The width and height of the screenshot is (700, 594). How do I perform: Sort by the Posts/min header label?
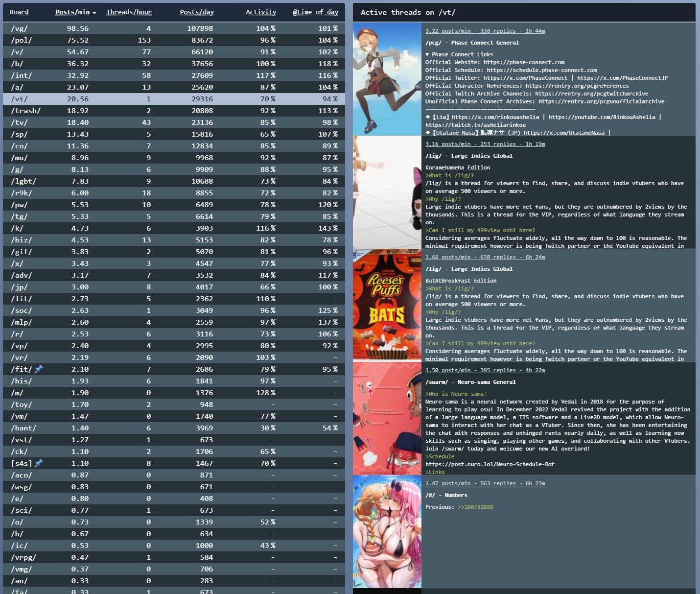(72, 12)
